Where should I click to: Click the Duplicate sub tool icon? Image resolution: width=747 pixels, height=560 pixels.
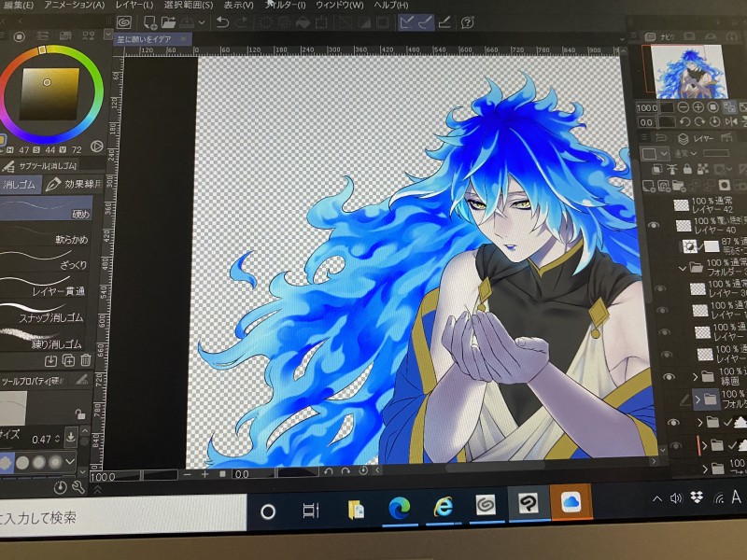[68, 361]
